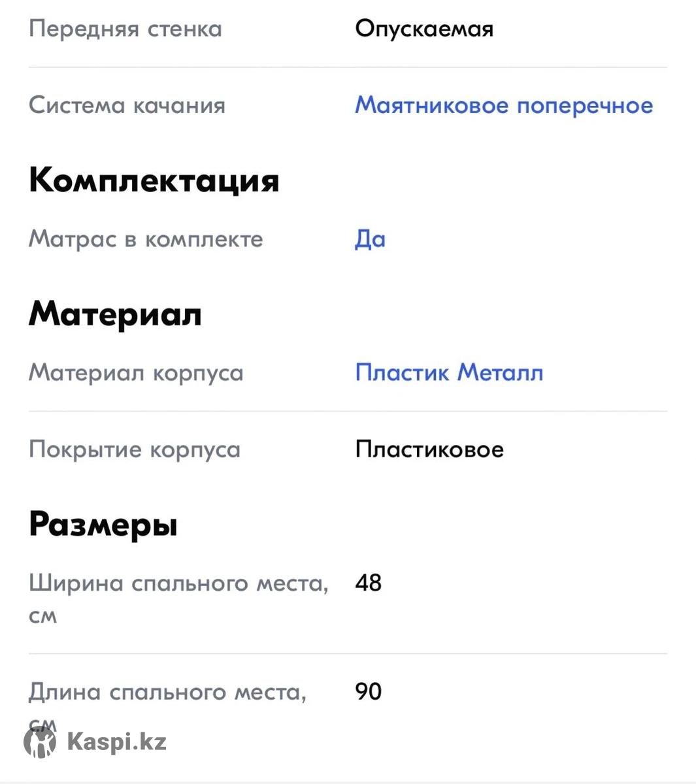Select the Передняя стенка label
Screen dimensions: 696x784
coord(125,29)
